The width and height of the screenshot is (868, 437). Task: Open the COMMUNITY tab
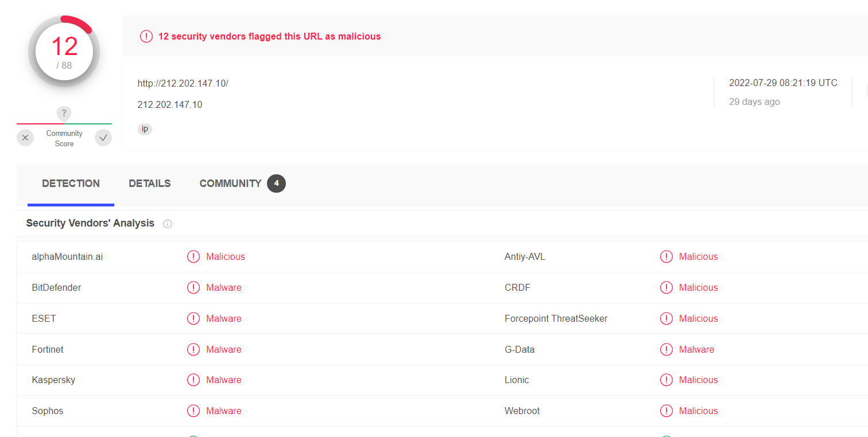pyautogui.click(x=230, y=184)
